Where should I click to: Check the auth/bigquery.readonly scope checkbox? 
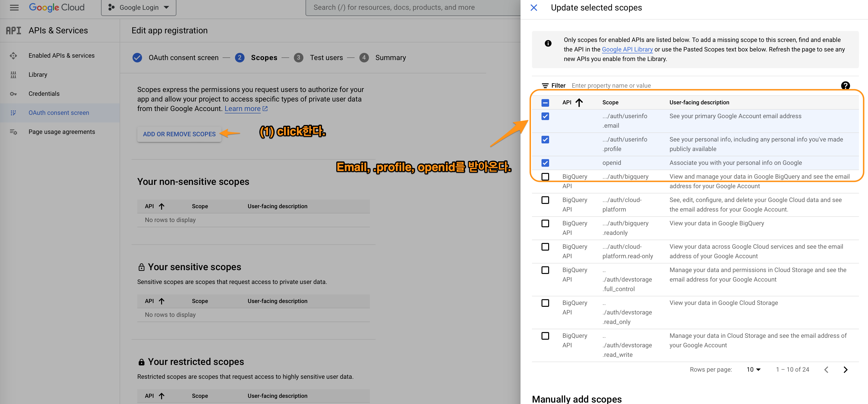click(x=545, y=223)
